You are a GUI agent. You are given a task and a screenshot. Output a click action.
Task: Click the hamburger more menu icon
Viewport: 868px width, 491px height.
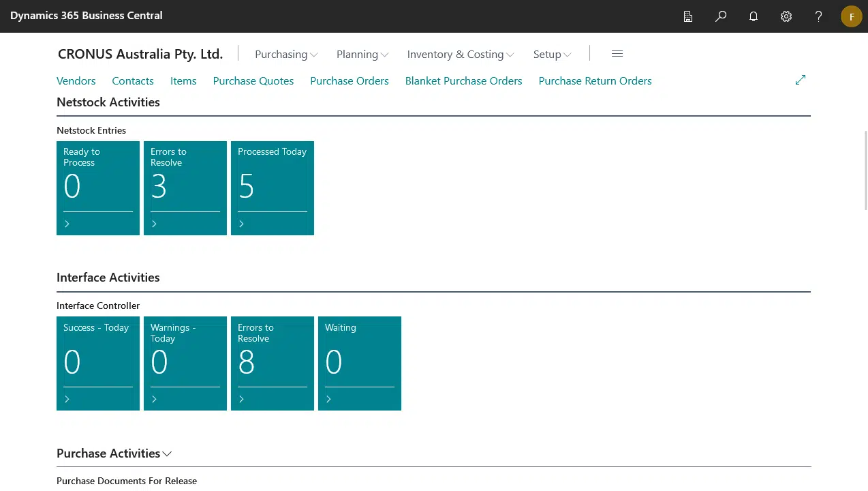point(617,54)
